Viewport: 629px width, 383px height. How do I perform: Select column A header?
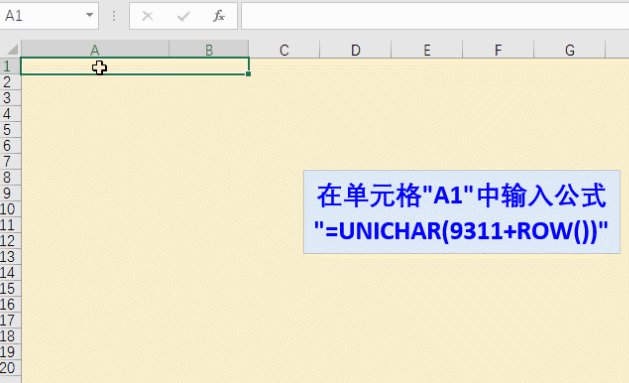tap(95, 50)
